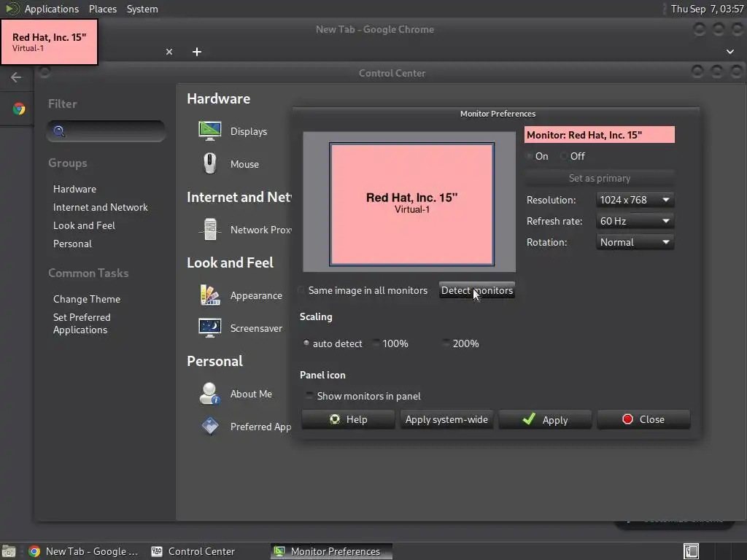This screenshot has height=560, width=747.
Task: Close the current Chrome tab
Action: pyautogui.click(x=169, y=52)
